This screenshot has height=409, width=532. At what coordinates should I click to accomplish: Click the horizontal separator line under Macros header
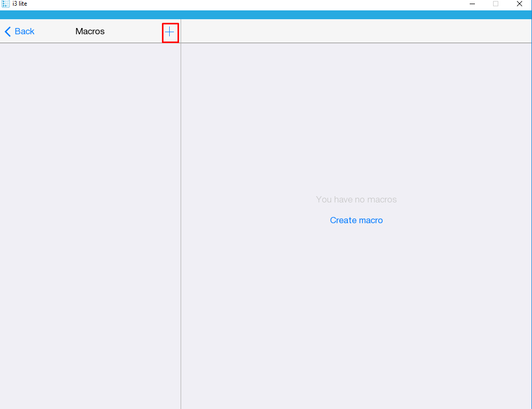(x=90, y=43)
